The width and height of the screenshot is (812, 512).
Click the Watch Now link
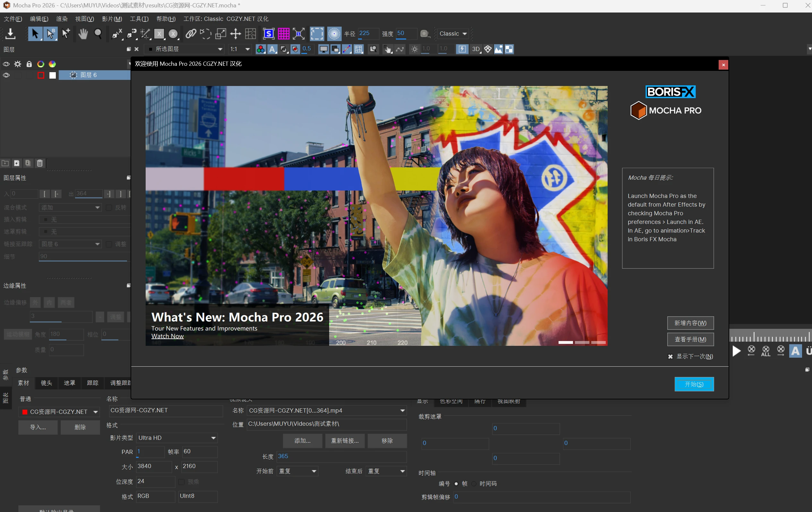click(x=167, y=336)
